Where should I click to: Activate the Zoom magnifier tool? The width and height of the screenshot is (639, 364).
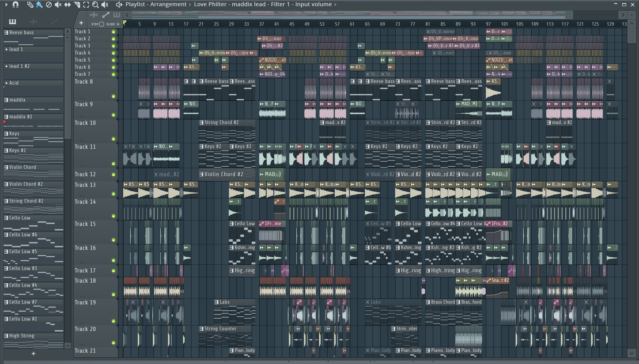coord(95,4)
